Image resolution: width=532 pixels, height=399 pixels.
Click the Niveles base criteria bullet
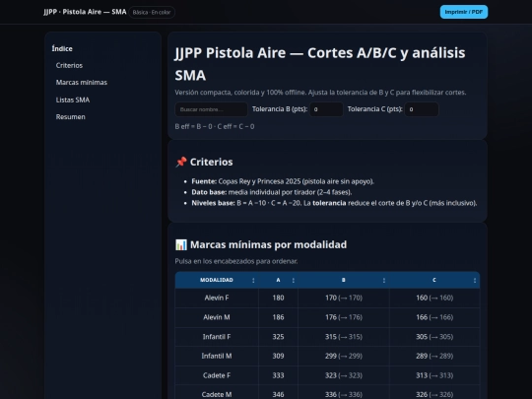[x=334, y=203]
